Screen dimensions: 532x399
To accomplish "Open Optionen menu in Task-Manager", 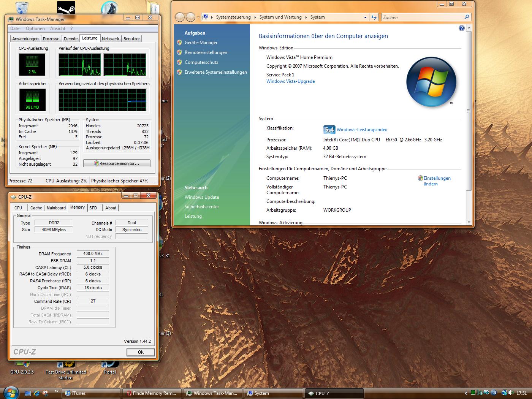I will coord(35,28).
